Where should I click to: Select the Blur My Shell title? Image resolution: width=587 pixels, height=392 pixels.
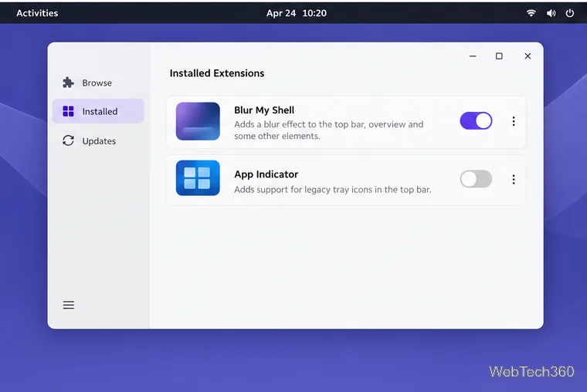(264, 110)
